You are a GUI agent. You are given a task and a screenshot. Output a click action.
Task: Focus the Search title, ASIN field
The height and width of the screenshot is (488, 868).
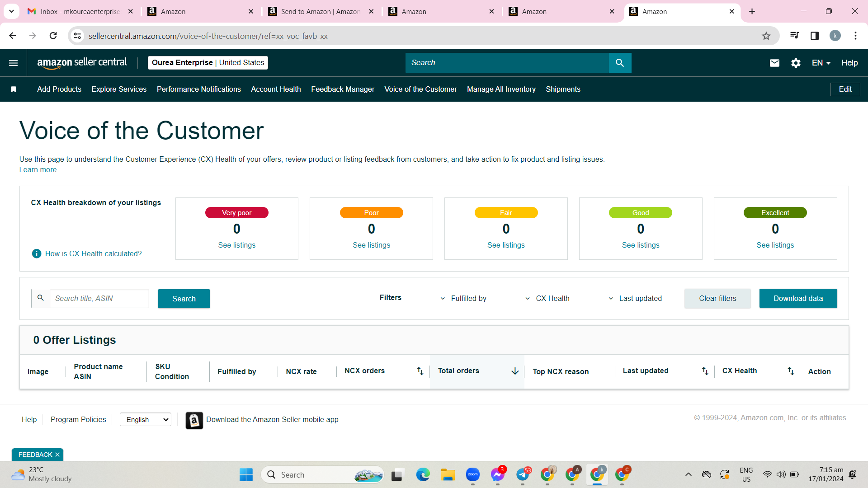point(99,299)
